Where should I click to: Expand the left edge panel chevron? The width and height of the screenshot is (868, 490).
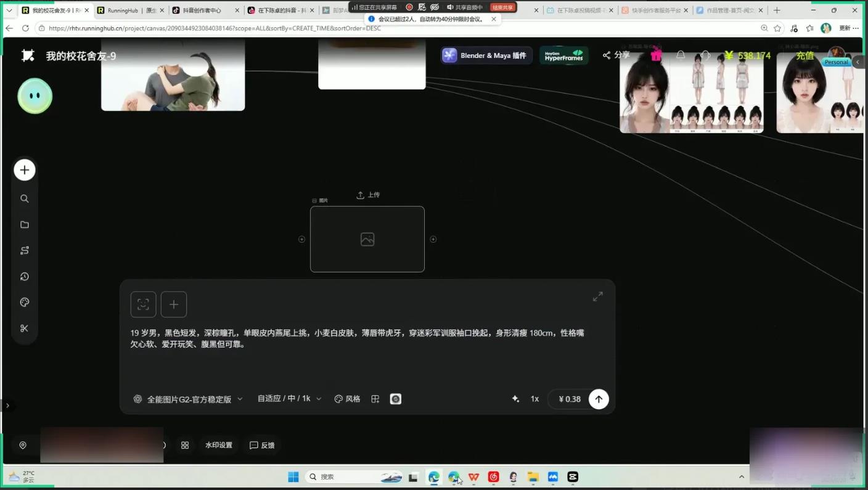[x=7, y=406]
